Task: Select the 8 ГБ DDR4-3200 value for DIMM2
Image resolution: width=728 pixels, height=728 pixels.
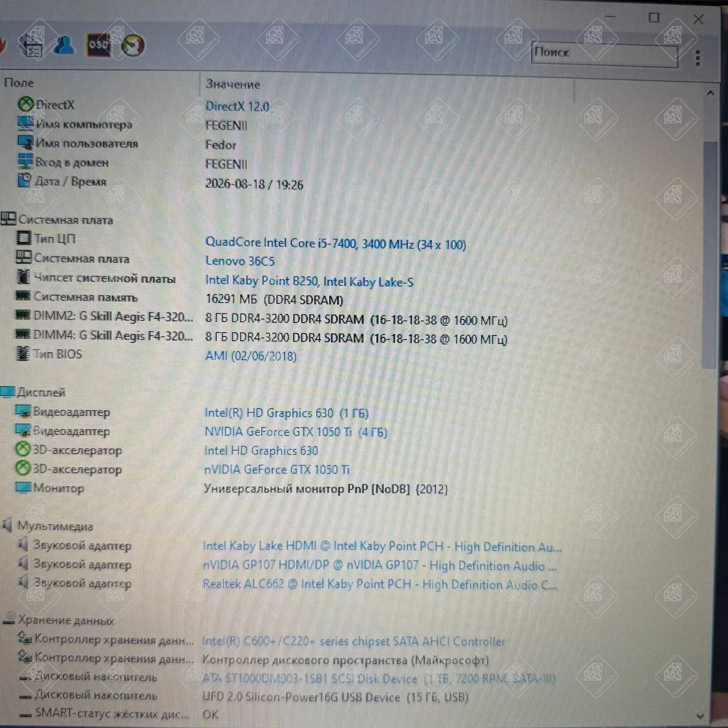Action: [356, 320]
